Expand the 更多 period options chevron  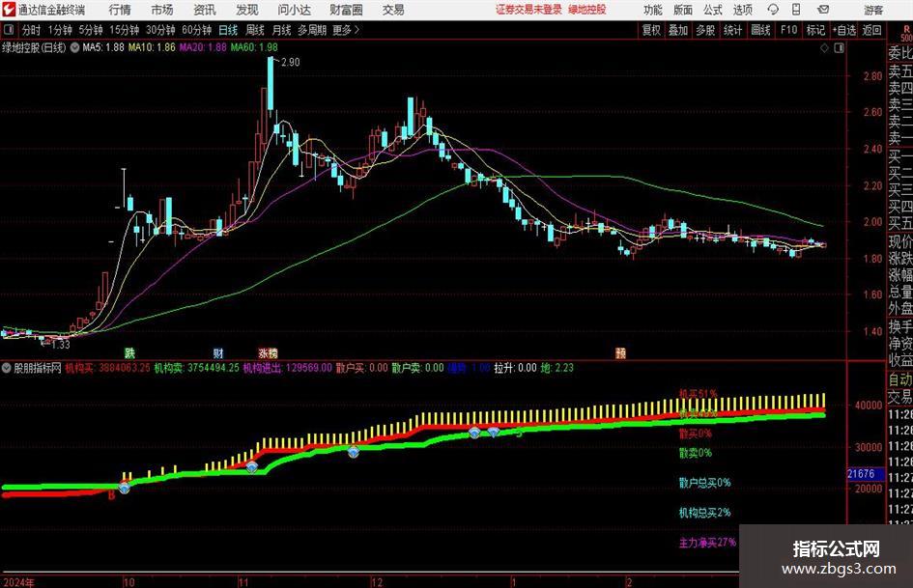pyautogui.click(x=357, y=30)
